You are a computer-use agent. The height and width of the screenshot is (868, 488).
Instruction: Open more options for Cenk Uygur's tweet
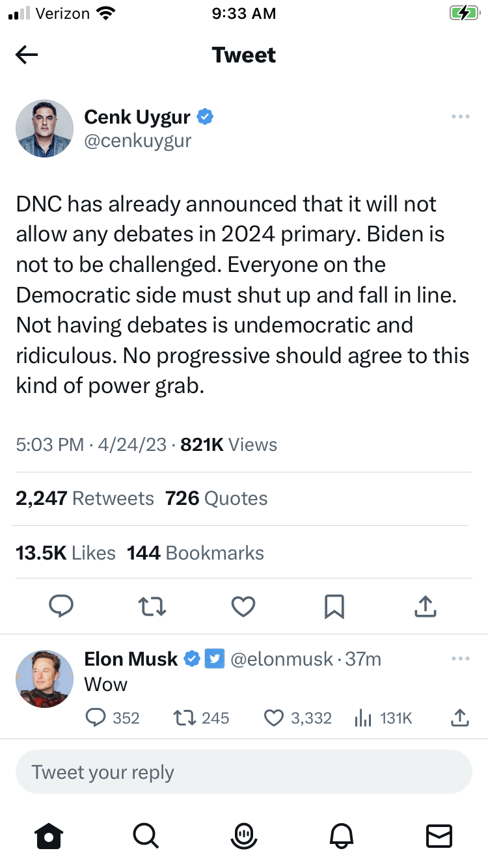(460, 117)
